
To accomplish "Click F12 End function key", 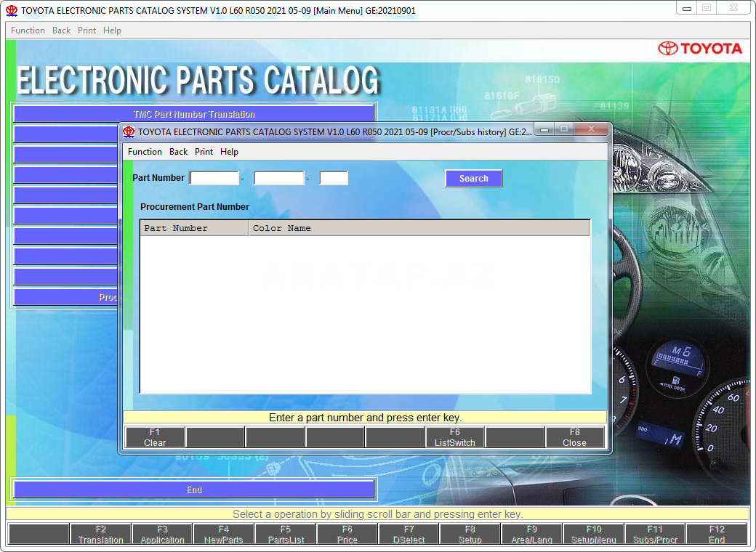I will point(717,534).
